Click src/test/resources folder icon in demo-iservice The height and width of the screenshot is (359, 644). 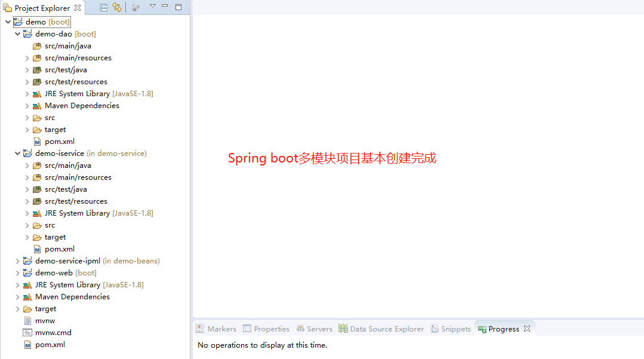[37, 201]
